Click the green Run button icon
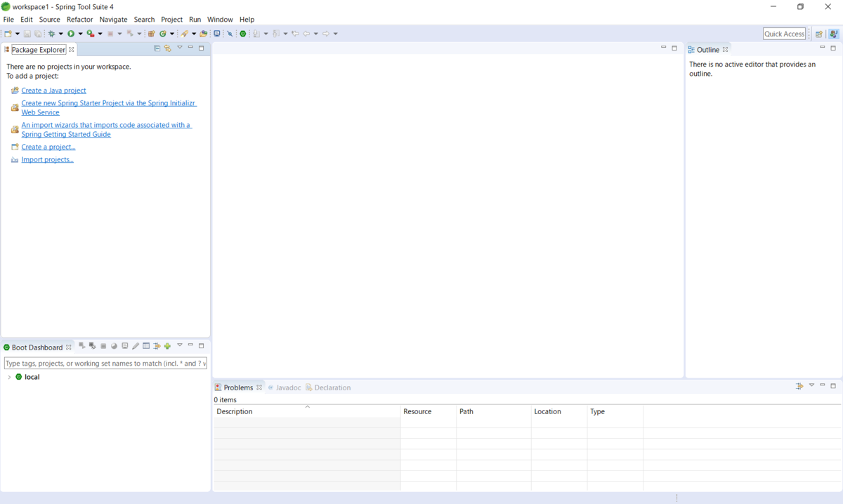This screenshot has width=843, height=504. pyautogui.click(x=71, y=34)
